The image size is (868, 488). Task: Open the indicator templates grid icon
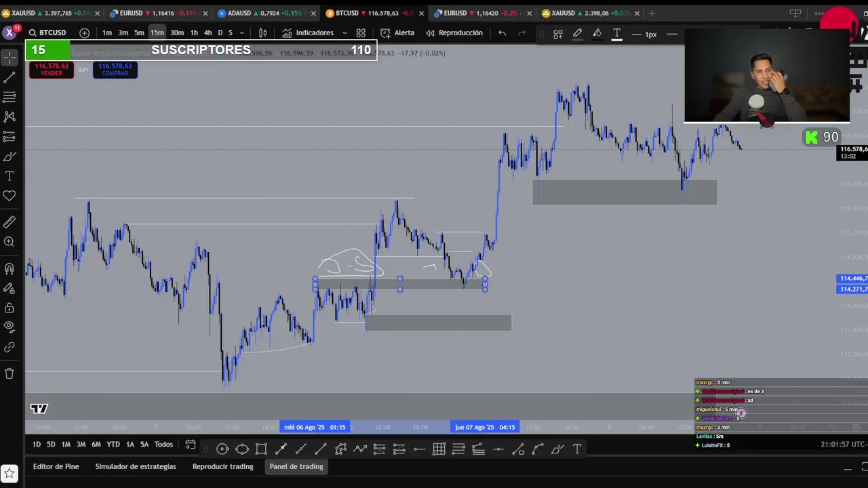361,33
